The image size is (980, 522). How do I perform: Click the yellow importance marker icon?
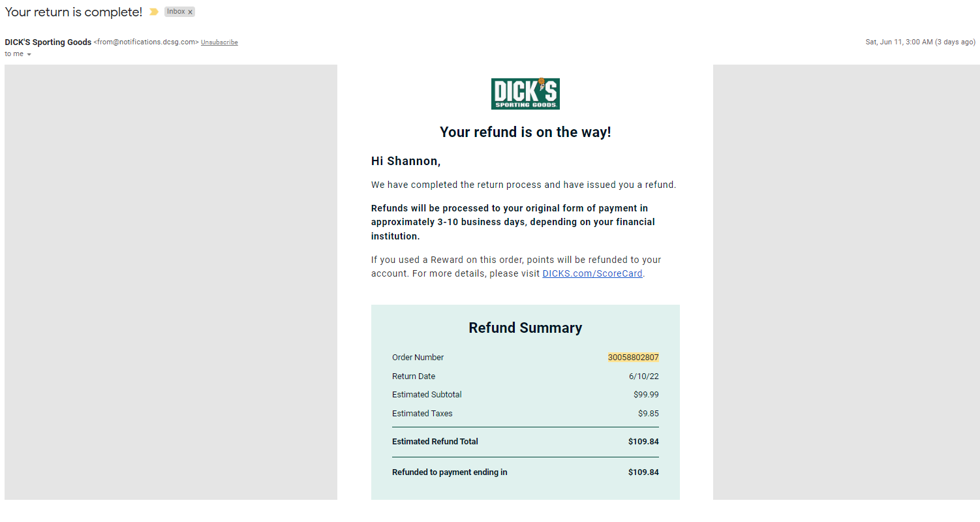[154, 12]
